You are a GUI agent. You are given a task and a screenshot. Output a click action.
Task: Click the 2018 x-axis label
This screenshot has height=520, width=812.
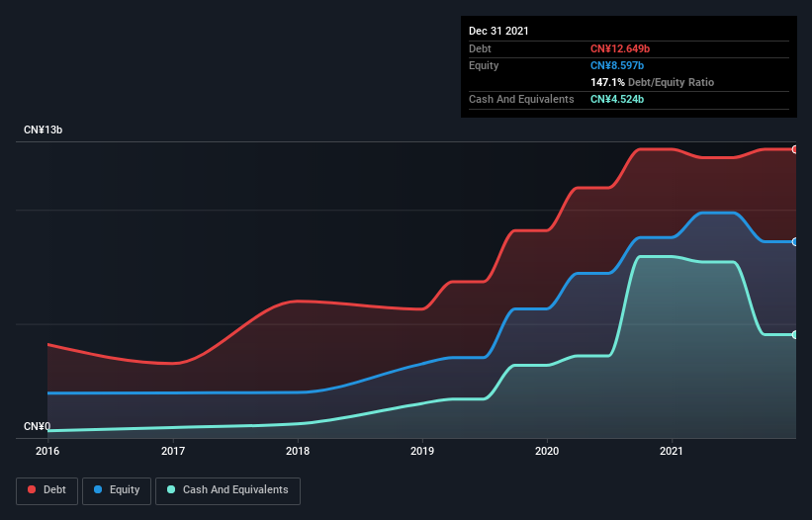tap(298, 451)
